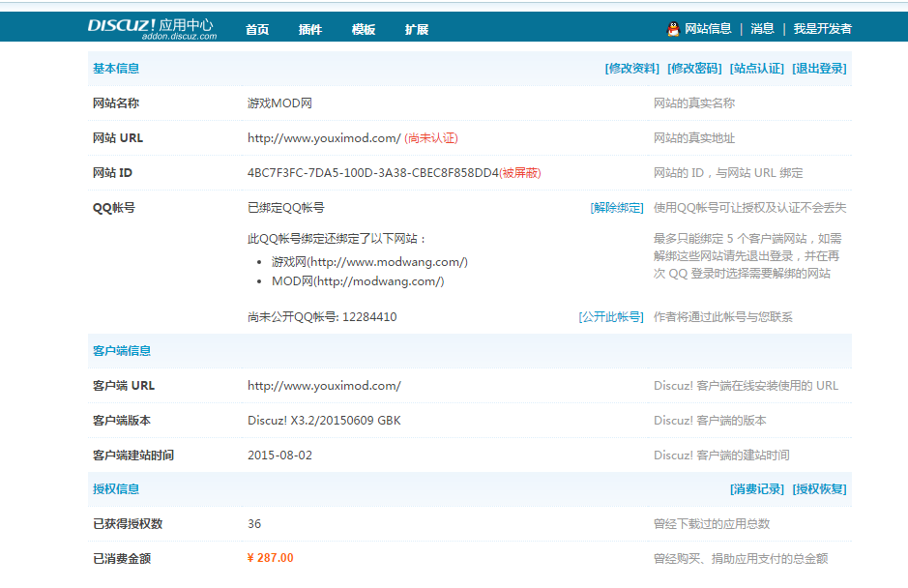Click the QQ number 12284410 text
Screen dimensions: 908x588
point(369,317)
